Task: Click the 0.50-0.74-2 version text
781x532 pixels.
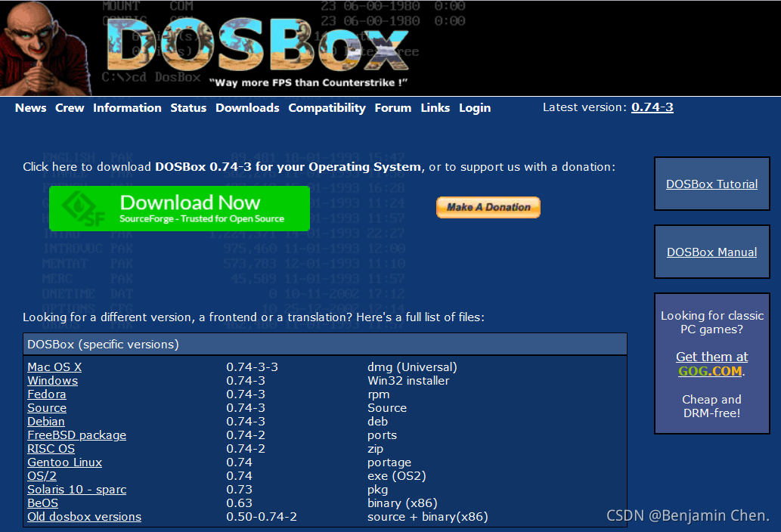Action: point(262,517)
